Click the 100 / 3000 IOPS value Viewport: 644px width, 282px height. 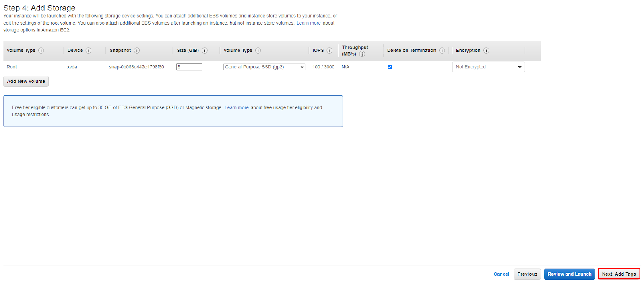coord(324,67)
